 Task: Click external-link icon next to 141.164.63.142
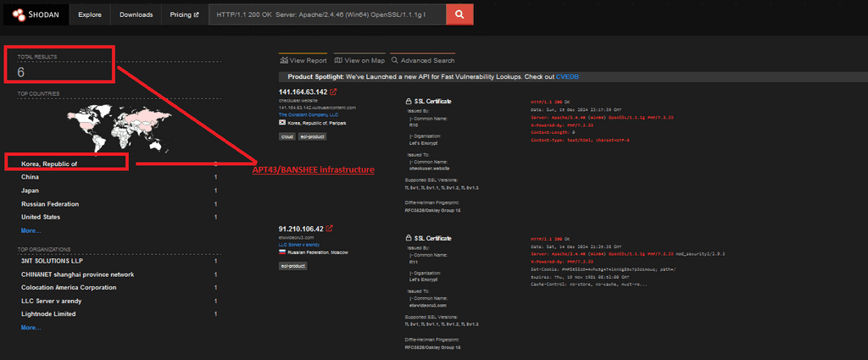coord(332,91)
